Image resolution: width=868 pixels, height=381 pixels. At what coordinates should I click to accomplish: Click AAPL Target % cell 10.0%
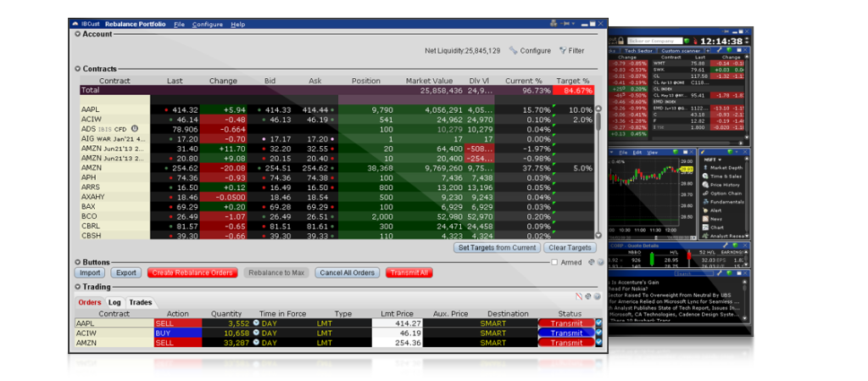click(574, 110)
